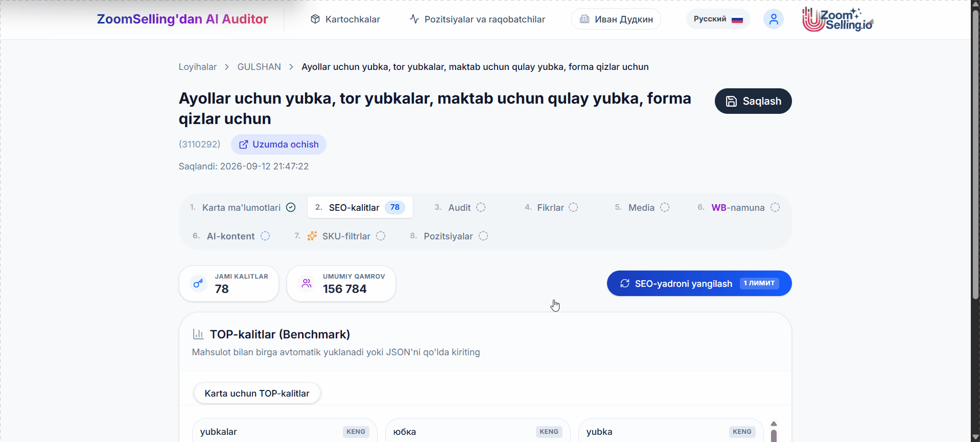The image size is (980, 442).
Task: Open the Media tab
Action: click(x=642, y=207)
